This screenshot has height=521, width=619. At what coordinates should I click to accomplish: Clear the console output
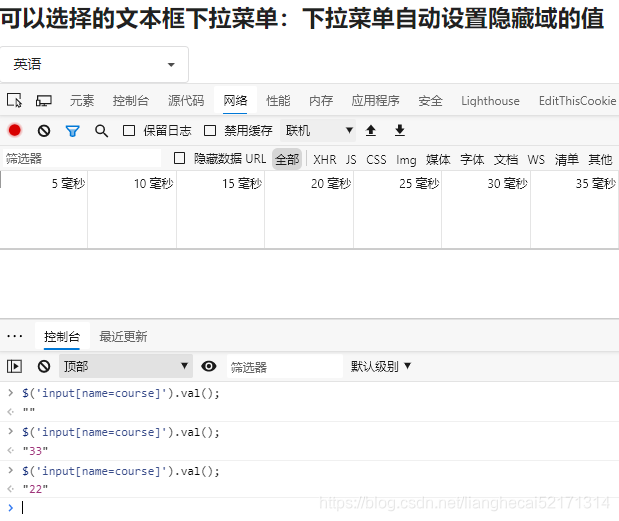(x=44, y=366)
